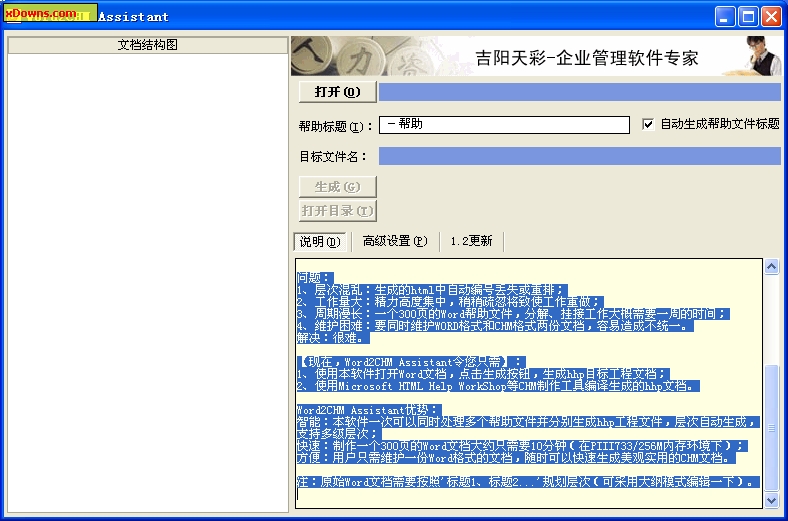Click the 打开目录(T) open directory button
Image resolution: width=788 pixels, height=521 pixels.
click(x=337, y=211)
